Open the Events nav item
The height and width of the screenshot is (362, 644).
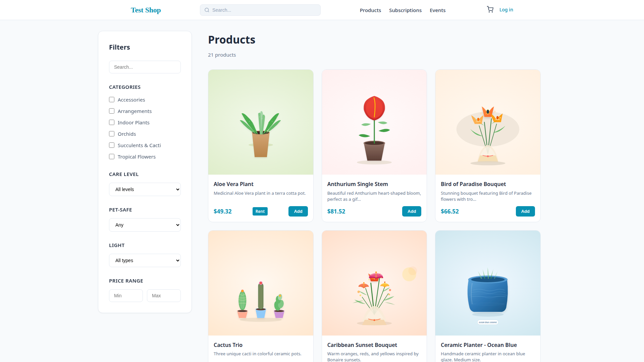(438, 10)
